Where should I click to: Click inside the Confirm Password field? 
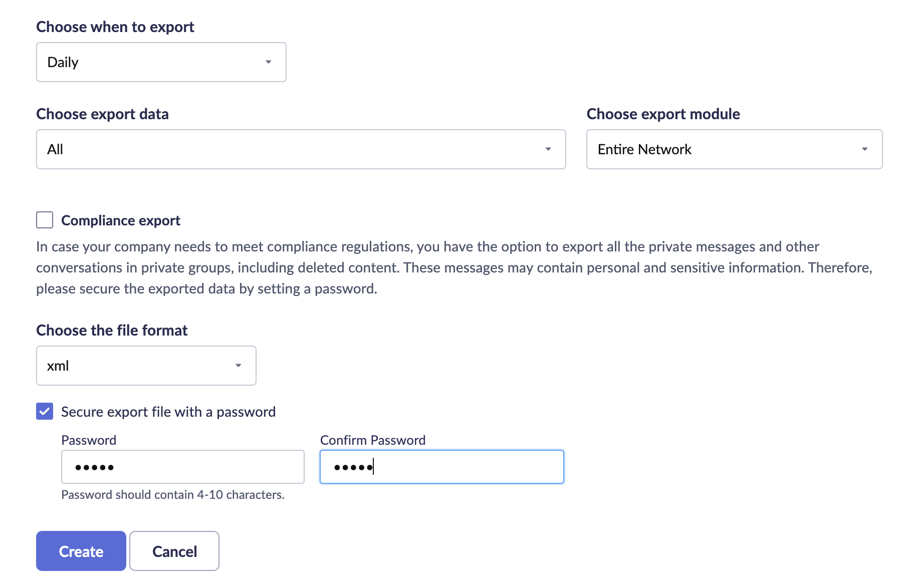[x=441, y=467]
